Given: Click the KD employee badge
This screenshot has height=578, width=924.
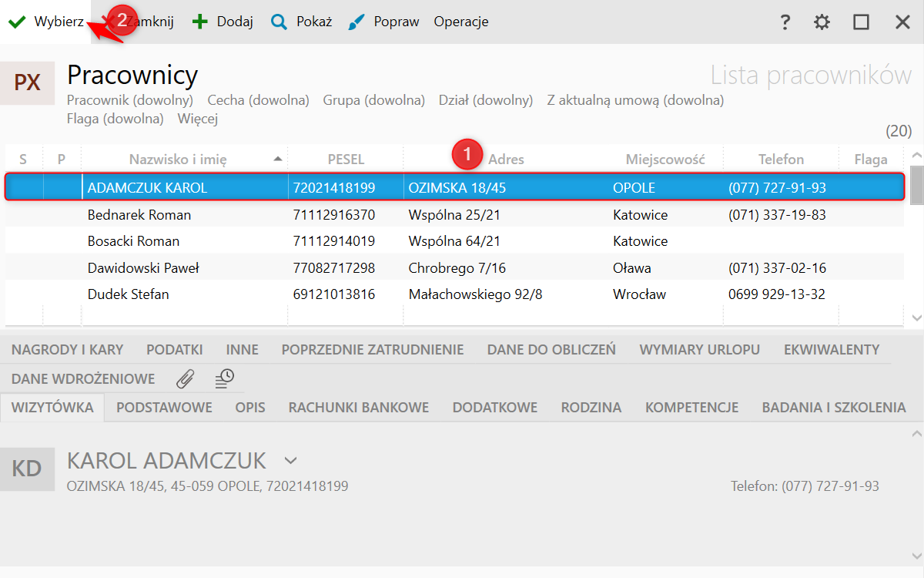Looking at the screenshot, I should coord(28,469).
